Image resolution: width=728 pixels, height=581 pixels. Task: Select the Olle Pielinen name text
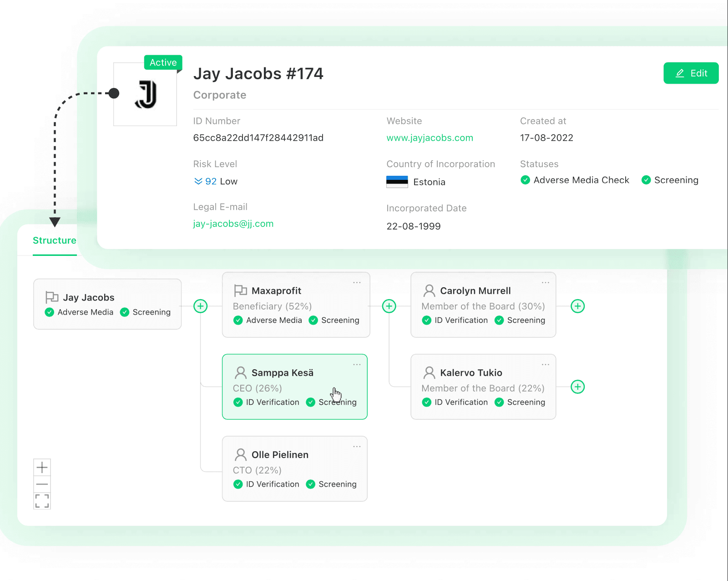click(280, 454)
